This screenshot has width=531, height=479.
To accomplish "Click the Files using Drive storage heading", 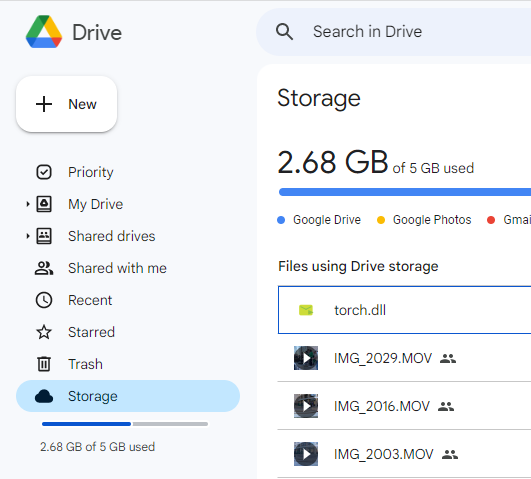I will [358, 267].
